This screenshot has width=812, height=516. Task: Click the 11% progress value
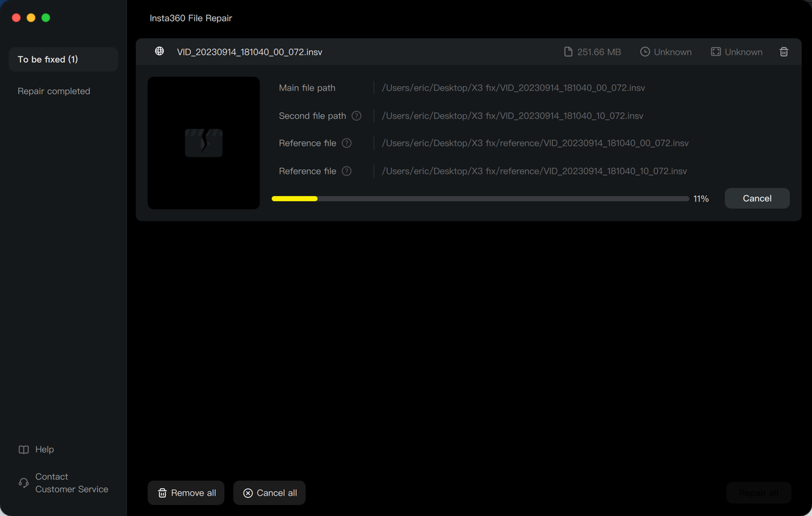point(701,199)
